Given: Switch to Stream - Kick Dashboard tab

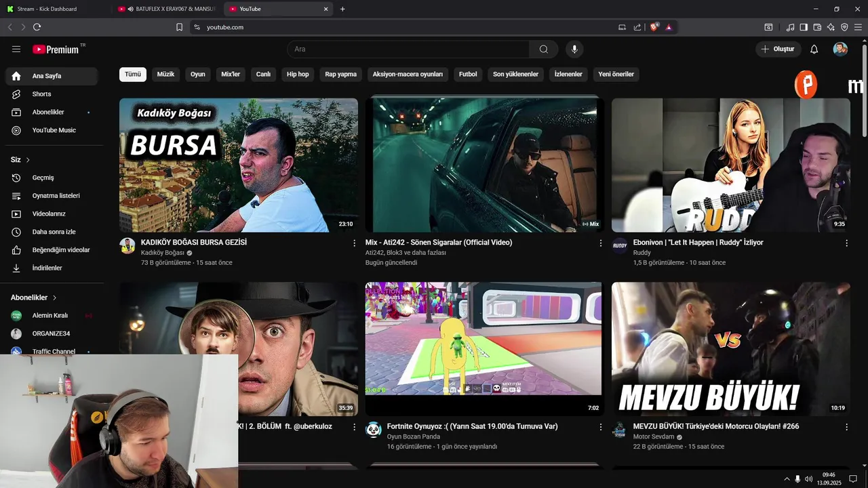Looking at the screenshot, I should [x=54, y=9].
